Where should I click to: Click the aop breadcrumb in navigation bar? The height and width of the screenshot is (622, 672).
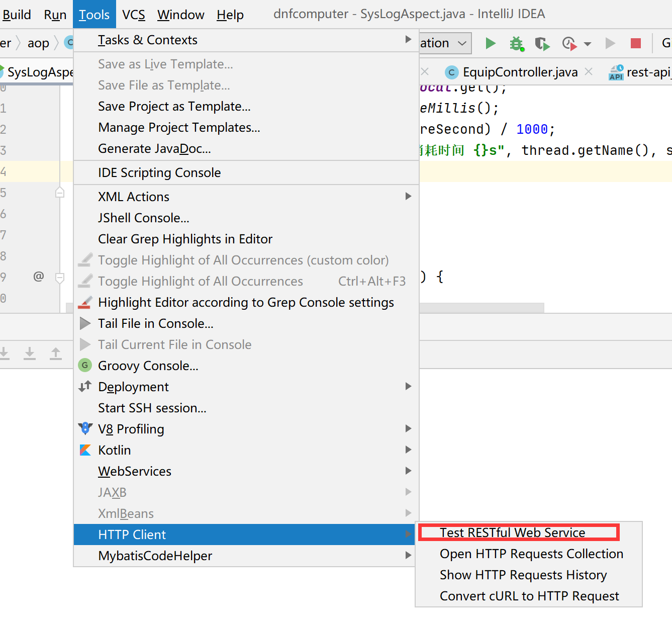38,43
